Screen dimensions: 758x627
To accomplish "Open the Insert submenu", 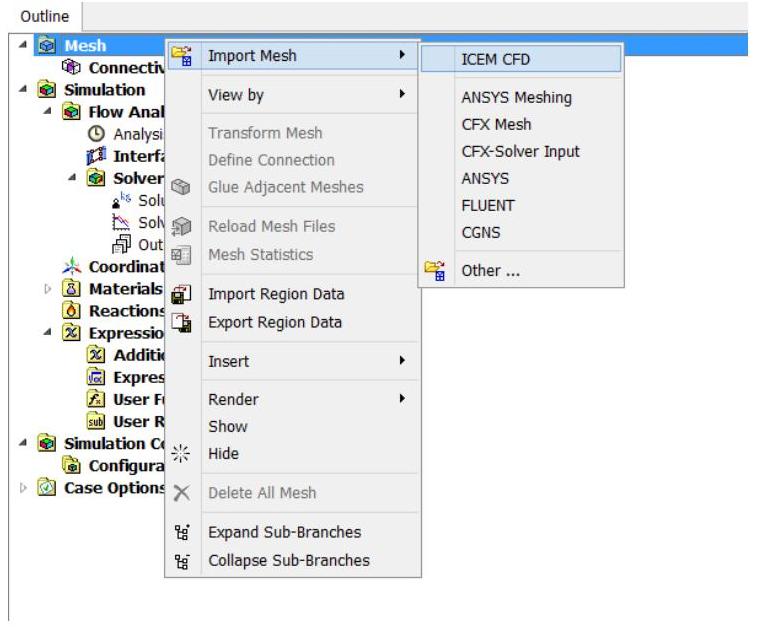I will point(293,361).
